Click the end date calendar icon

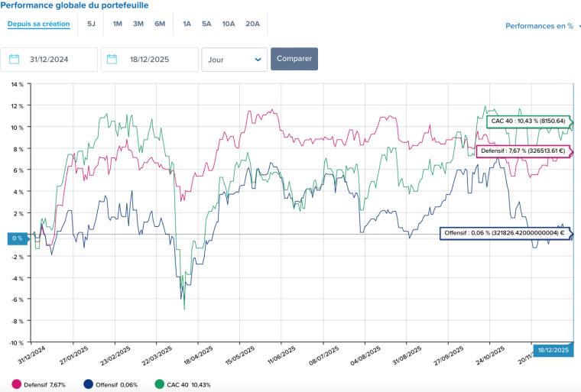pos(112,60)
